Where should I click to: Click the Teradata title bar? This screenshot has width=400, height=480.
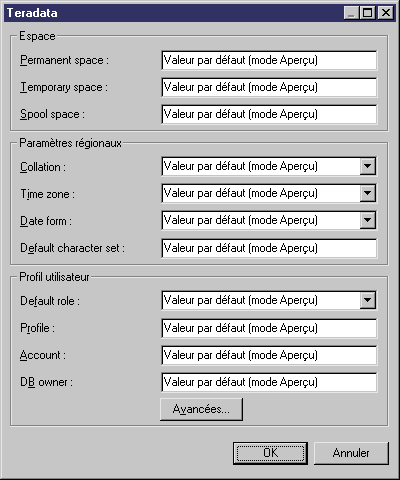coord(173,13)
